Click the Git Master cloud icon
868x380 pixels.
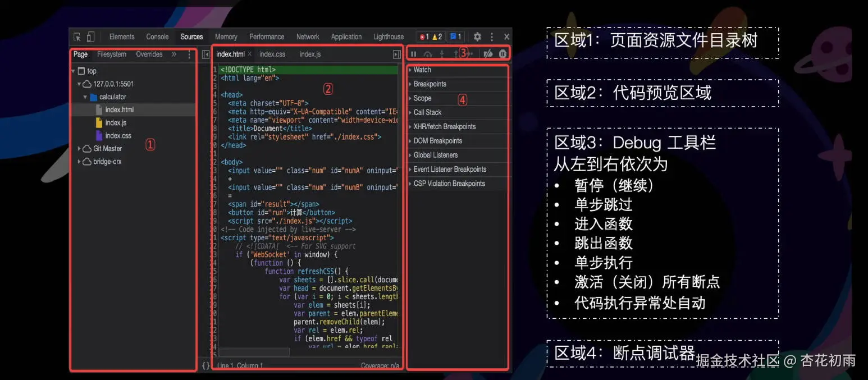pos(87,149)
